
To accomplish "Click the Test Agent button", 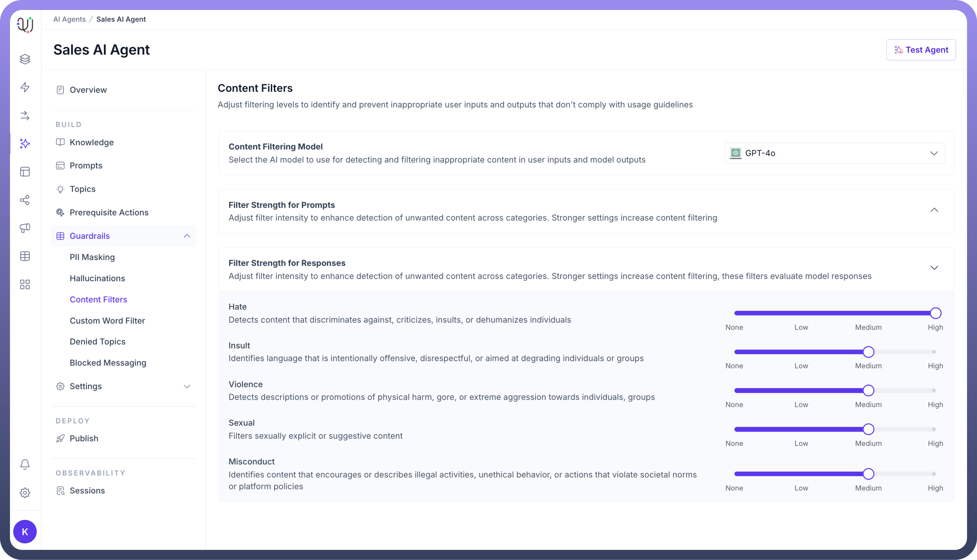I will click(921, 50).
